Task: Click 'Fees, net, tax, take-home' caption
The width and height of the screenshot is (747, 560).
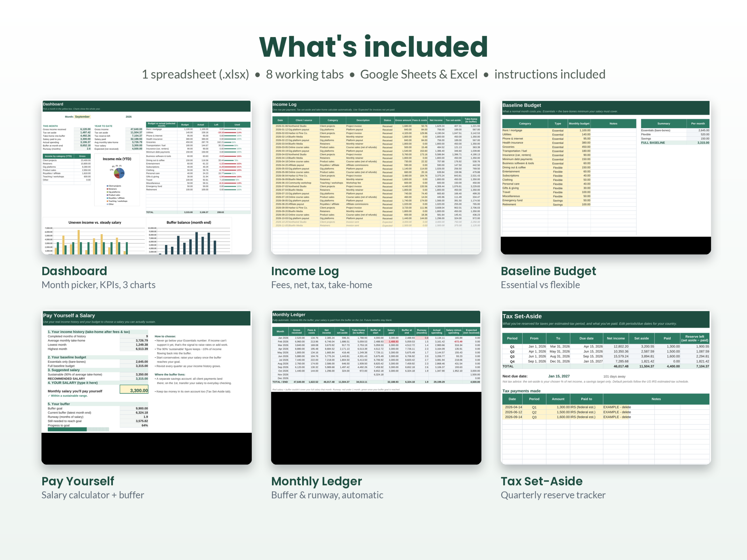Action: [x=322, y=285]
